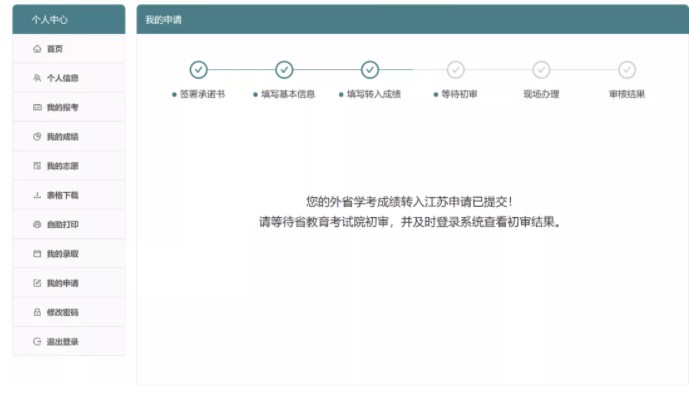Click the 填写转入成绩 completed step circle
Image resolution: width=689 pixels, height=406 pixels.
point(370,69)
